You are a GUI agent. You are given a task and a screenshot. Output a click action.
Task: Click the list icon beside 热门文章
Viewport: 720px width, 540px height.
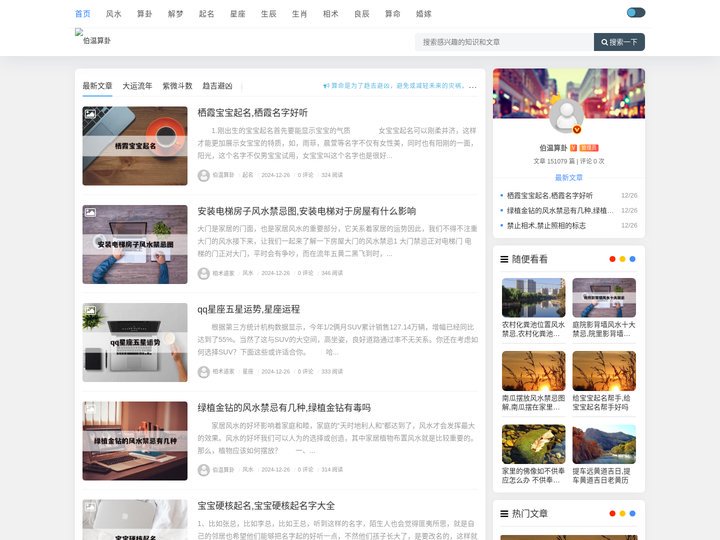click(x=504, y=514)
